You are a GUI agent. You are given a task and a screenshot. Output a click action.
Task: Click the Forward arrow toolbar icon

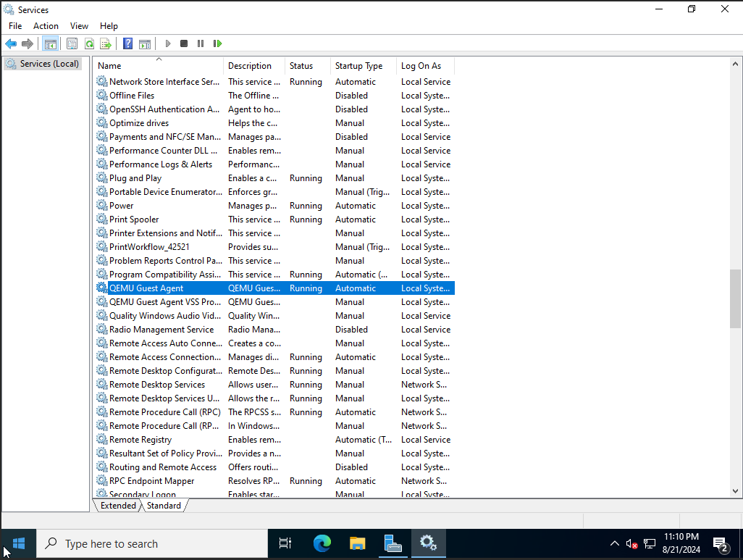28,43
